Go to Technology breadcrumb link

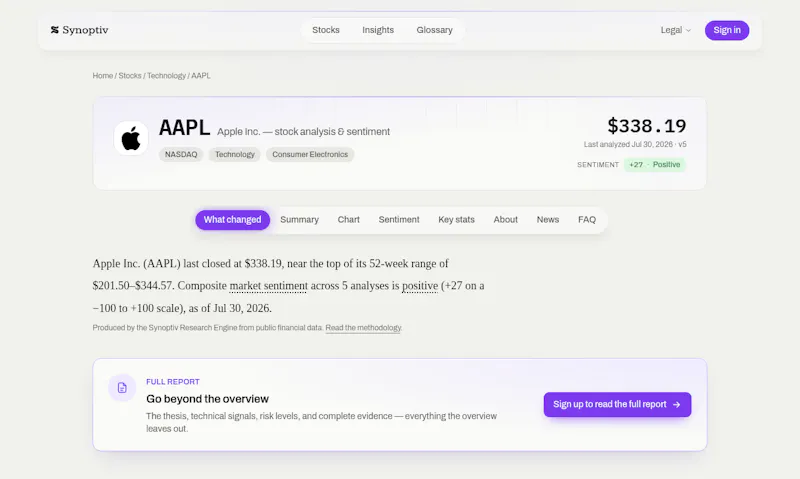click(x=166, y=75)
